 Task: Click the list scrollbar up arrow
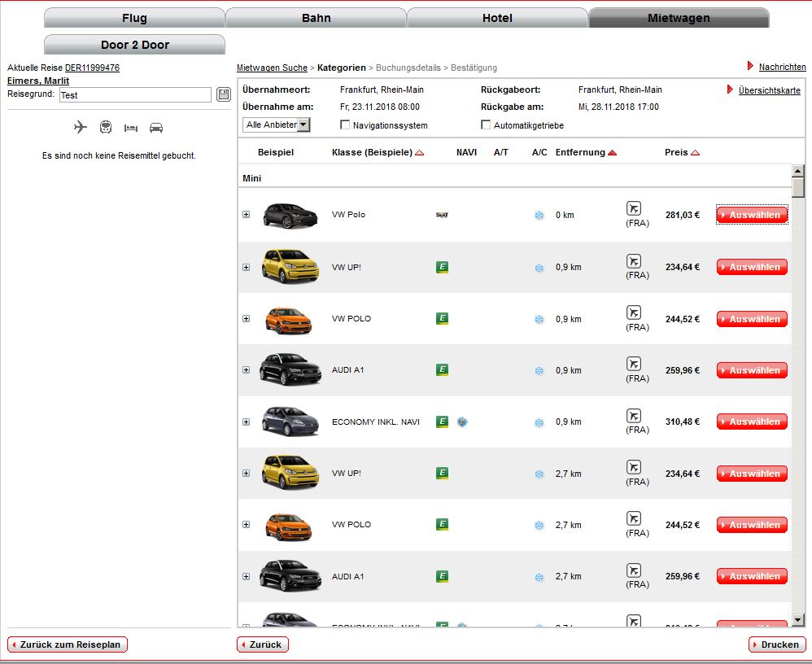pyautogui.click(x=797, y=170)
